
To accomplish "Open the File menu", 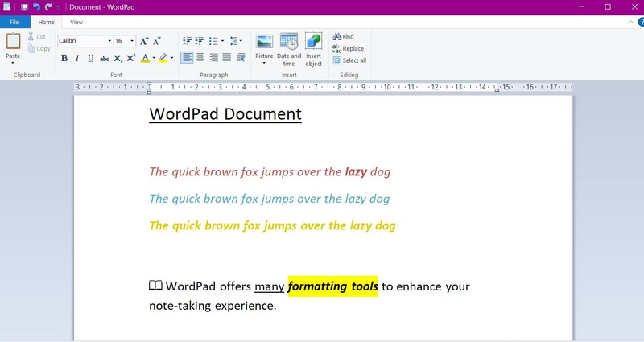I will [x=14, y=23].
